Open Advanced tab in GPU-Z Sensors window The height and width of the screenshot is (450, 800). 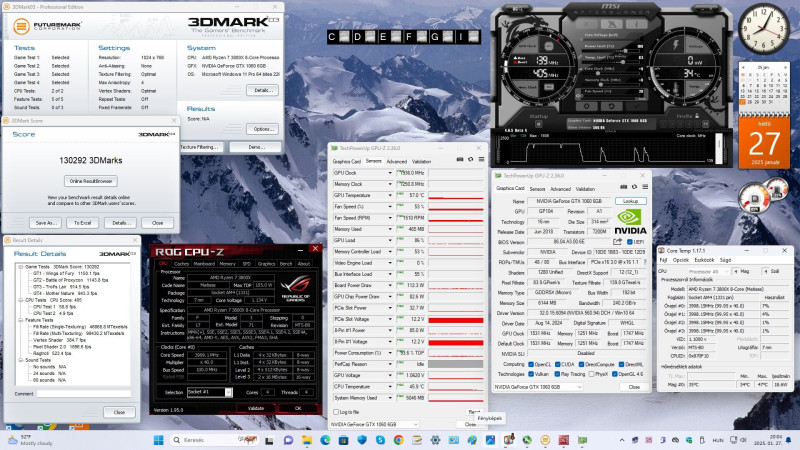tap(397, 161)
